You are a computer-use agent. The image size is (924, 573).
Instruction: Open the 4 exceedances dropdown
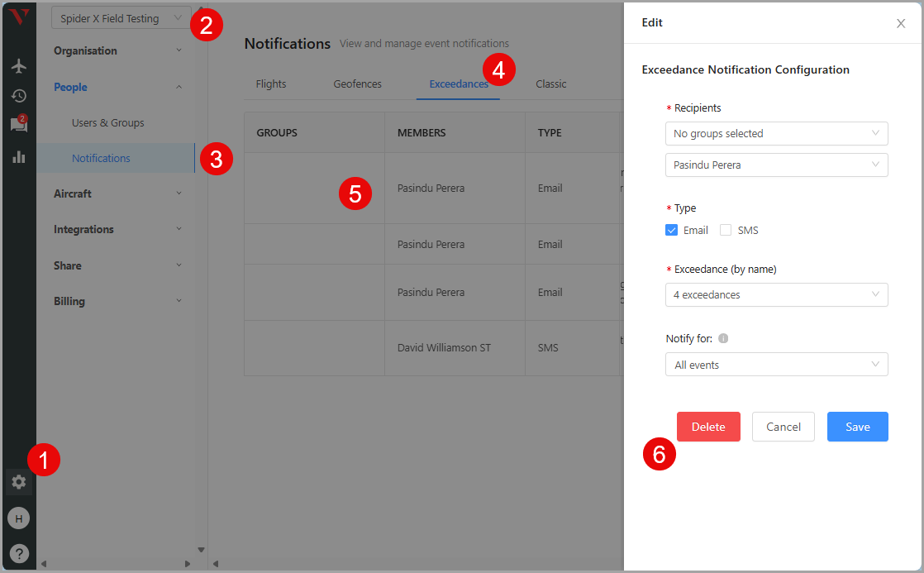coord(776,295)
